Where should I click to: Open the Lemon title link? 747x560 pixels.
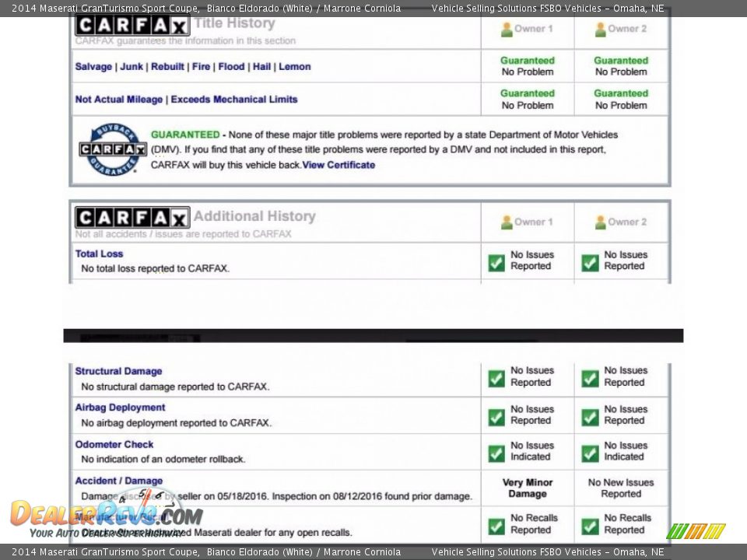295,67
